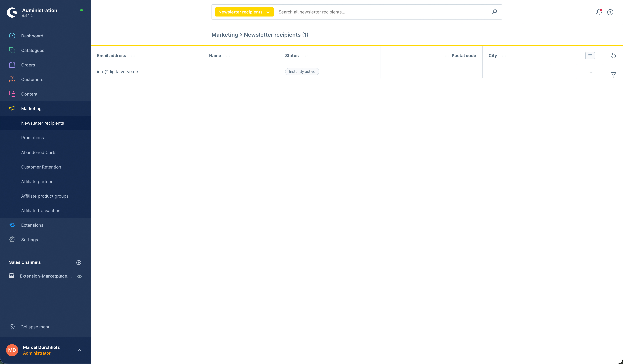This screenshot has width=623, height=364.
Task: Open Promotions in Marketing submenu
Action: [x=32, y=138]
